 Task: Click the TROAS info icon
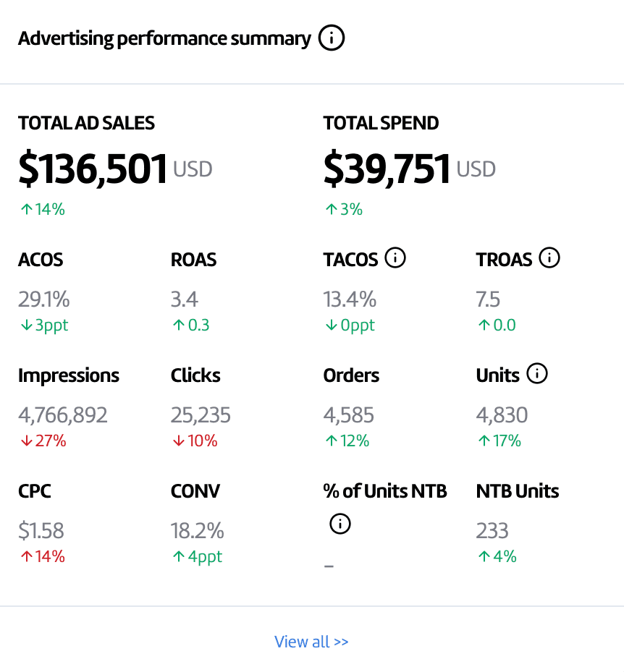[549, 258]
